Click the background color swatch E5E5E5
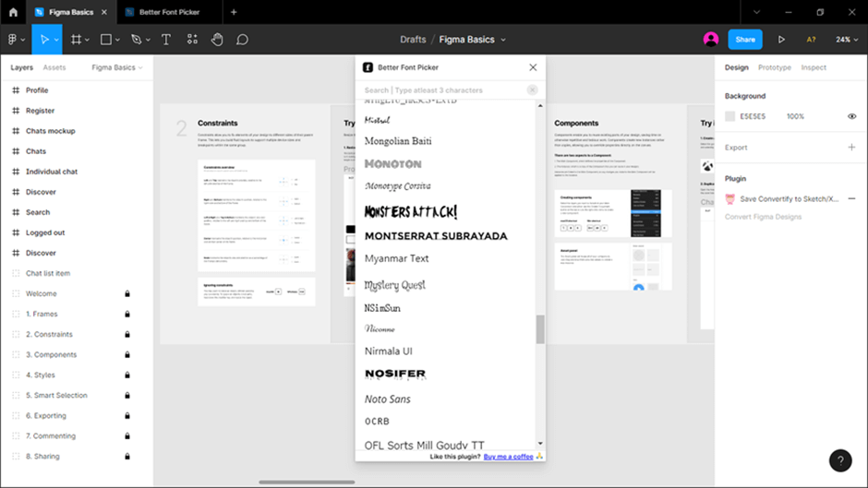This screenshot has width=868, height=488. click(730, 116)
